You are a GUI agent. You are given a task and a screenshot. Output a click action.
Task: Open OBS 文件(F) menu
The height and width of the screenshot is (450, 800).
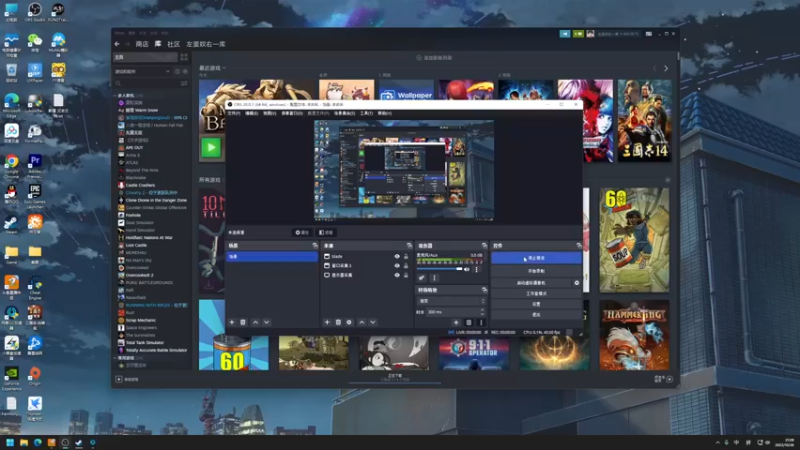click(x=234, y=113)
